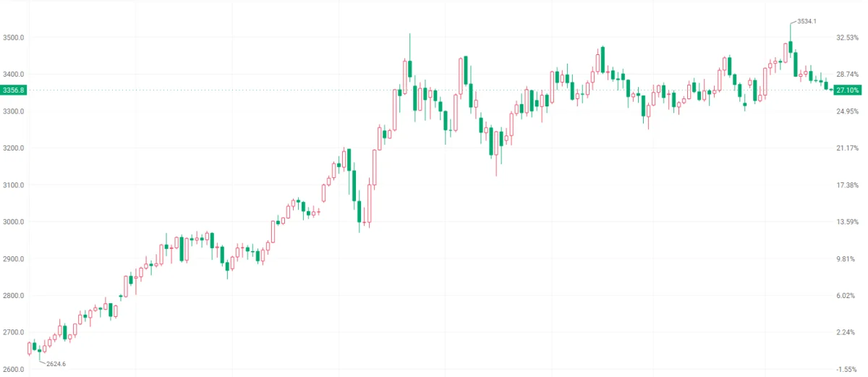Click the 3500.0 price axis label
Screen dimensions: 868x377
(14, 38)
